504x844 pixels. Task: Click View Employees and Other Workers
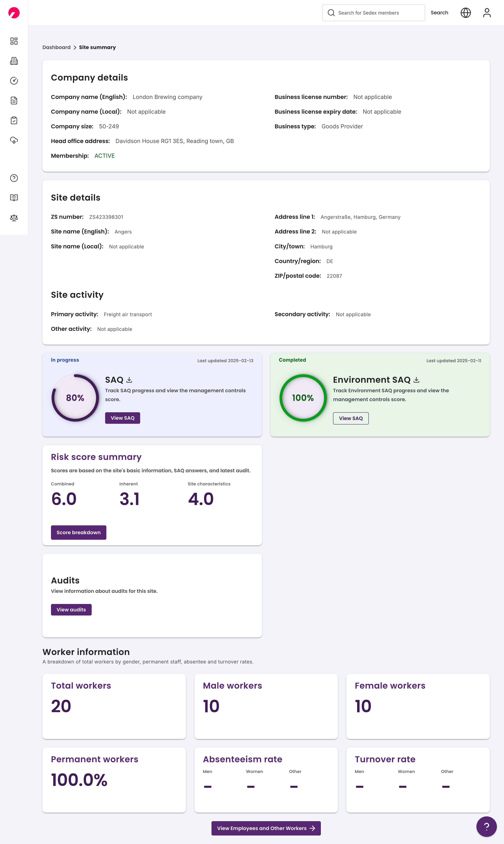[x=266, y=828]
